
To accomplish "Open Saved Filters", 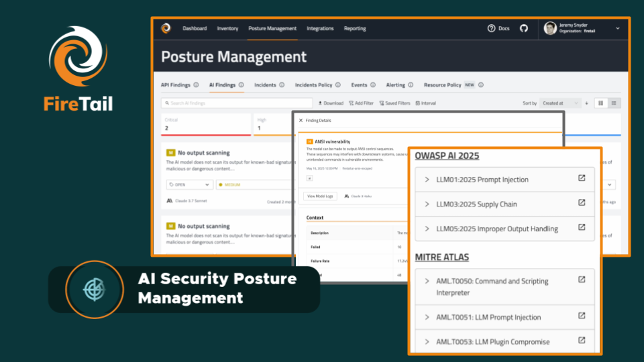I will [x=394, y=103].
